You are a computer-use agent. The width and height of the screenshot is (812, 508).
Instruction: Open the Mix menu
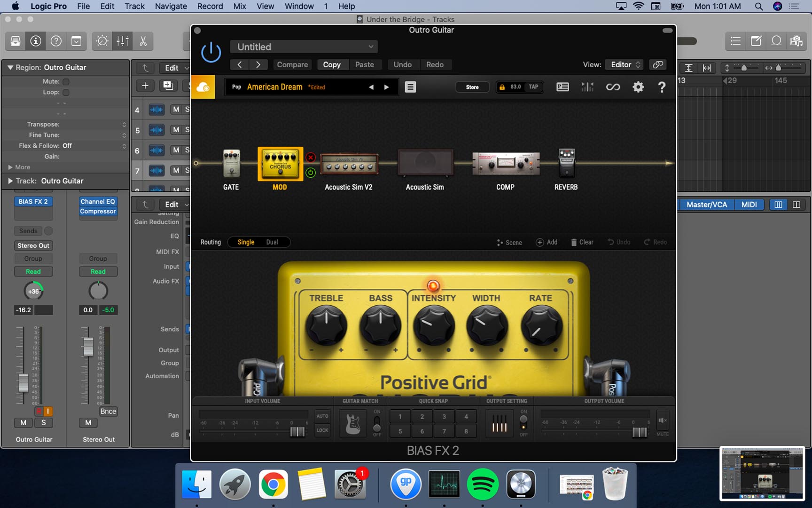point(240,6)
